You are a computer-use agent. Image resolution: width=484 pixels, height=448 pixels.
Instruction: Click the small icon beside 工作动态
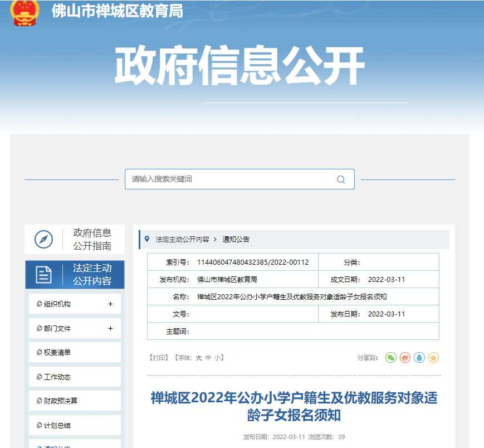pos(39,377)
